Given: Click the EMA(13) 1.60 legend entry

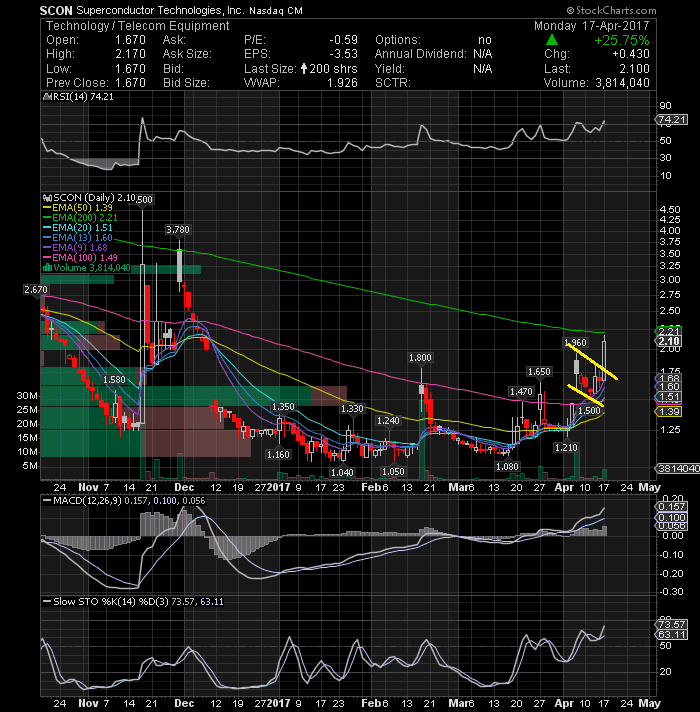Looking at the screenshot, I should 78,237.
